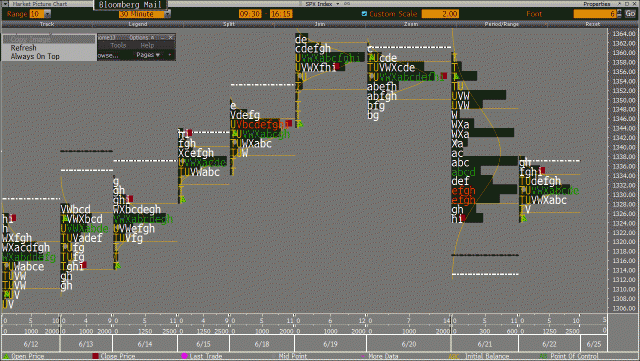Click the 6/12 close price red marker
Image resolution: width=640 pixels, height=361 pixels.
[13, 218]
